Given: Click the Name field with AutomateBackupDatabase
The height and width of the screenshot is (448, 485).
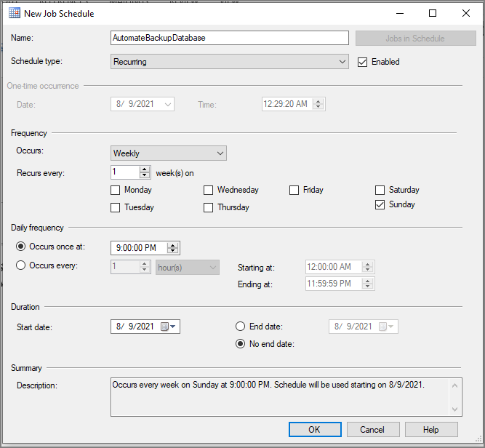Looking at the screenshot, I should 229,38.
